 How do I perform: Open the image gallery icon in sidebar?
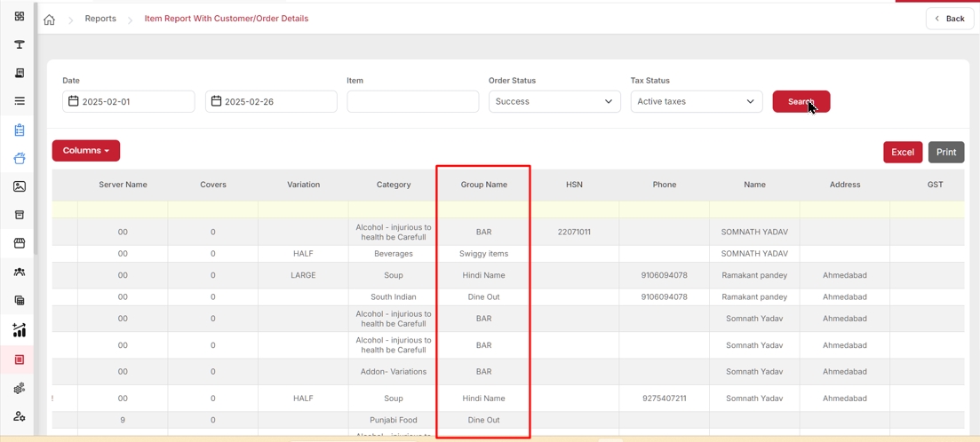click(x=20, y=186)
